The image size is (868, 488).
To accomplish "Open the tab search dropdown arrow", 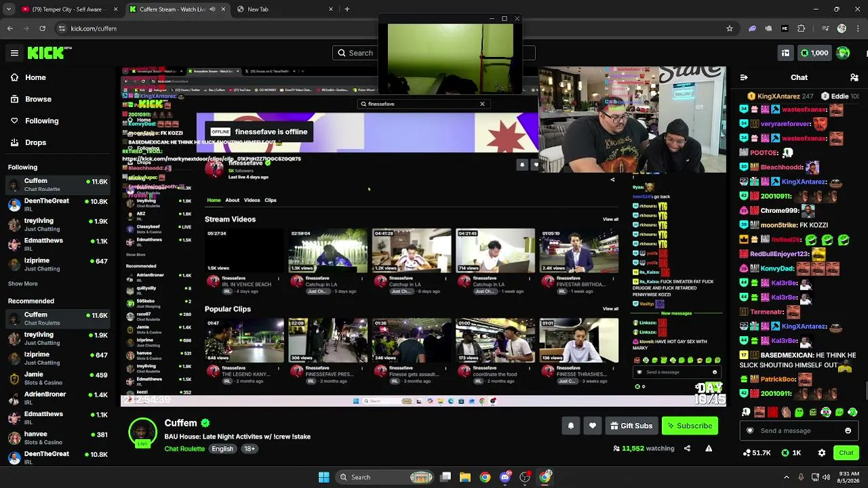I will coord(10,9).
